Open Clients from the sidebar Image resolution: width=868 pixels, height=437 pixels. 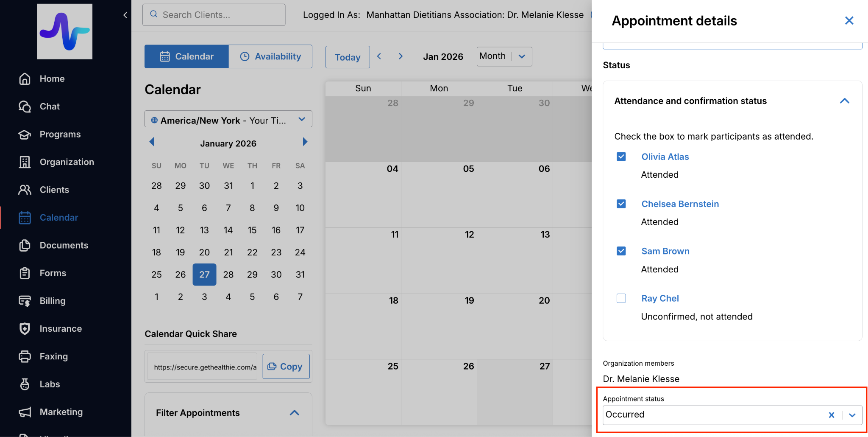54,190
